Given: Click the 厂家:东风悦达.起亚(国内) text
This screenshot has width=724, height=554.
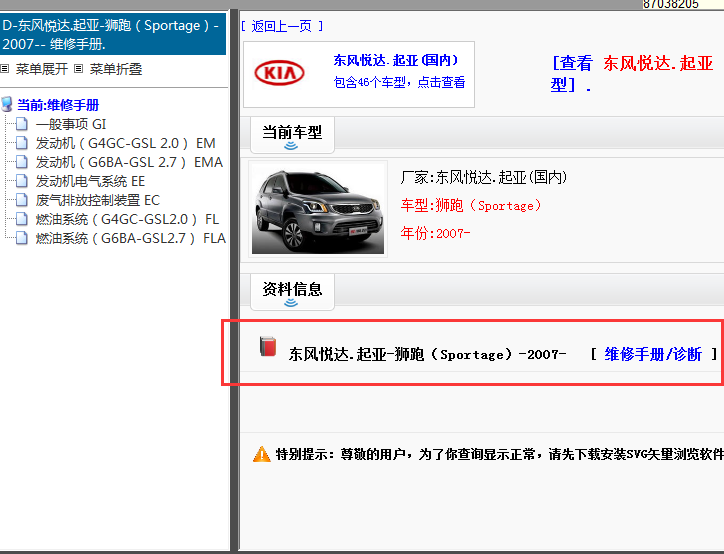Looking at the screenshot, I should click(x=483, y=177).
